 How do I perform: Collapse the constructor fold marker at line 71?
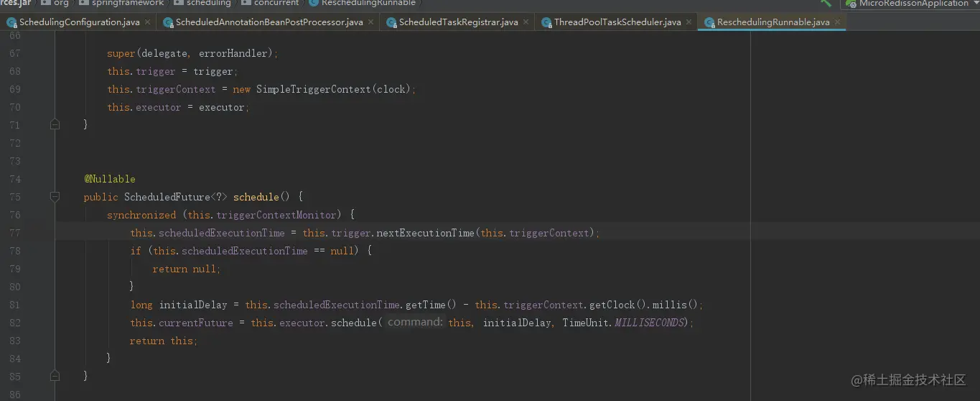tap(55, 124)
